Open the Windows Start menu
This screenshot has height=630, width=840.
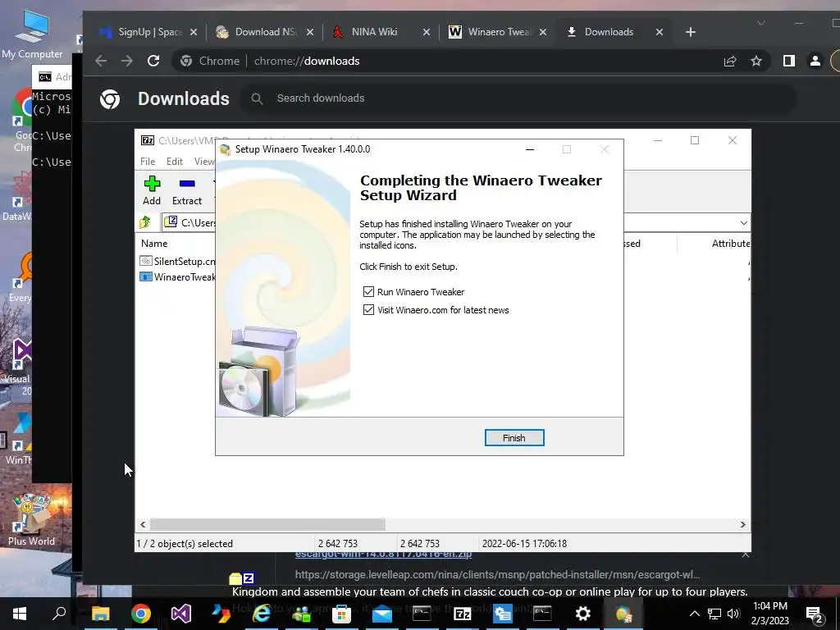point(20,614)
